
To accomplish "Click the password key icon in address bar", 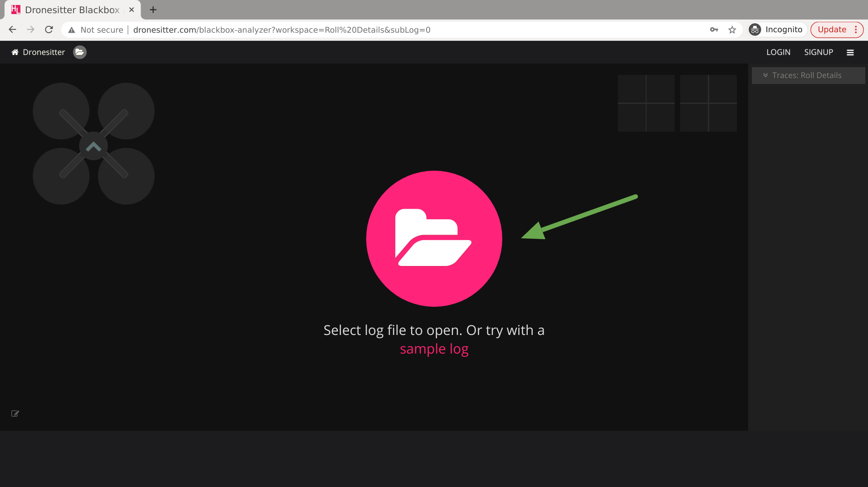I will (x=714, y=30).
